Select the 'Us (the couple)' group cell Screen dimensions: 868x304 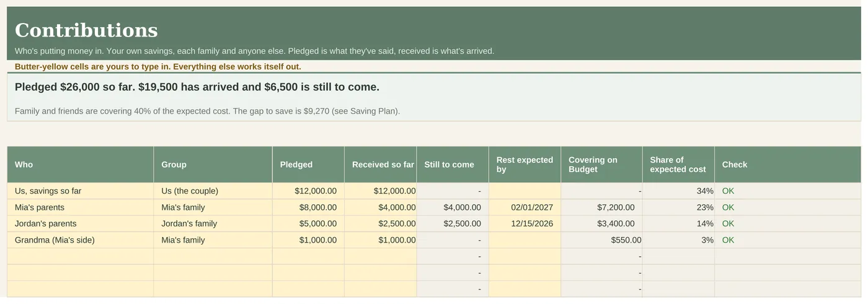click(x=213, y=191)
